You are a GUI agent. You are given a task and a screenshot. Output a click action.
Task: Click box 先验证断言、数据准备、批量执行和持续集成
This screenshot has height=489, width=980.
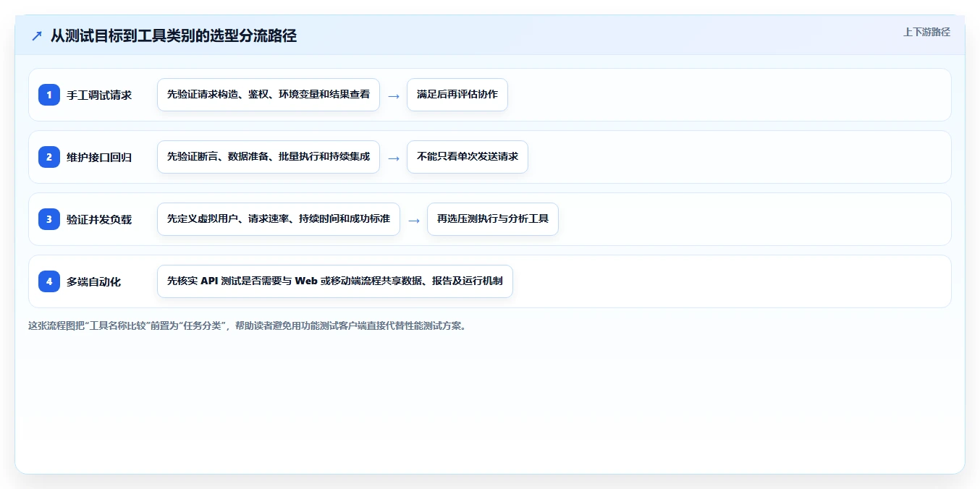point(269,157)
